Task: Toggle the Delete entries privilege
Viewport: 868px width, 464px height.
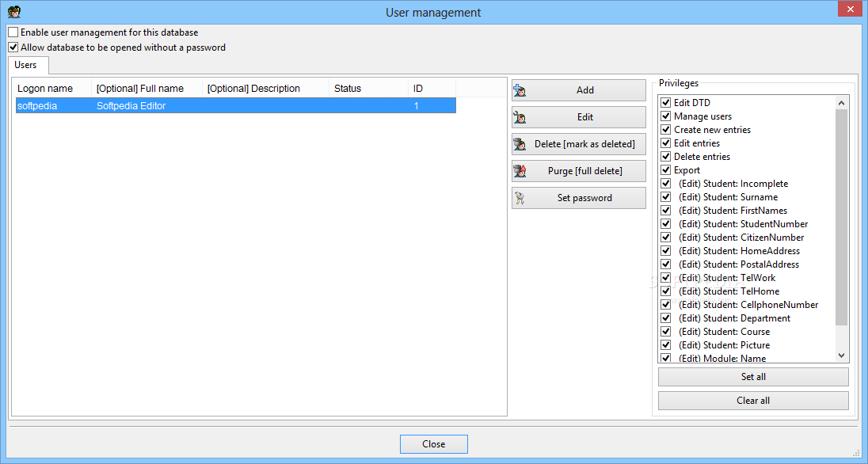Action: 666,157
